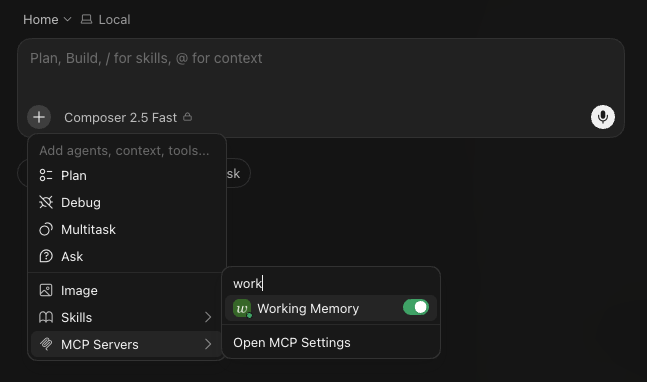The height and width of the screenshot is (382, 647).
Task: Start voice input with the microphone button
Action: pos(602,117)
